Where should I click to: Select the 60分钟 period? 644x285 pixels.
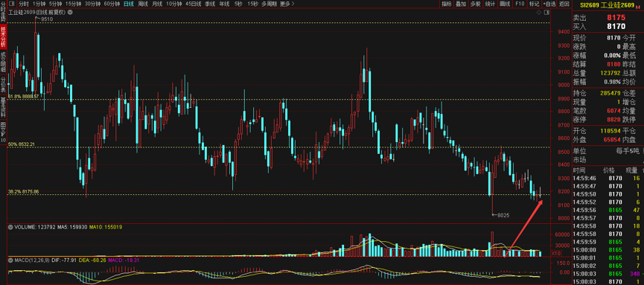point(112,4)
